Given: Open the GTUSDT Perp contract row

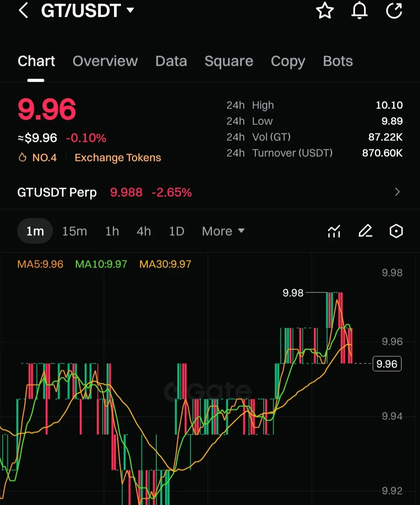Looking at the screenshot, I should click(x=210, y=192).
